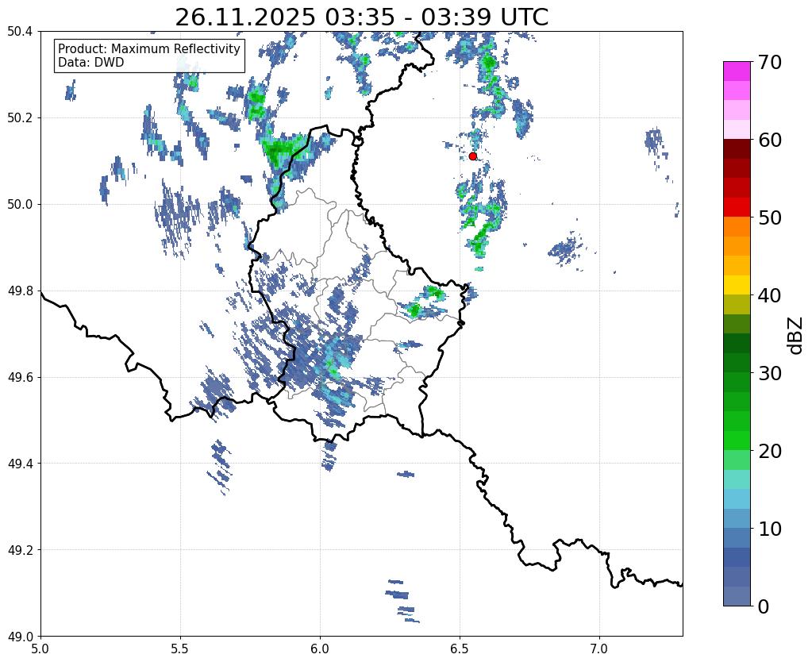Click the latitude tick label 49.4

tap(20, 464)
